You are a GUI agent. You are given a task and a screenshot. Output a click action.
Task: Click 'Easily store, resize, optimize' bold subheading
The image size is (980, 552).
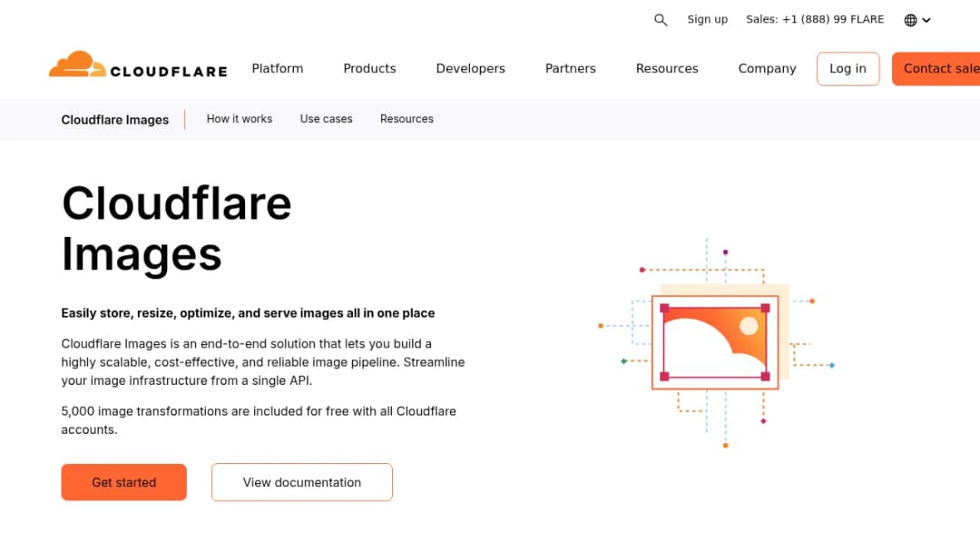[x=248, y=313]
